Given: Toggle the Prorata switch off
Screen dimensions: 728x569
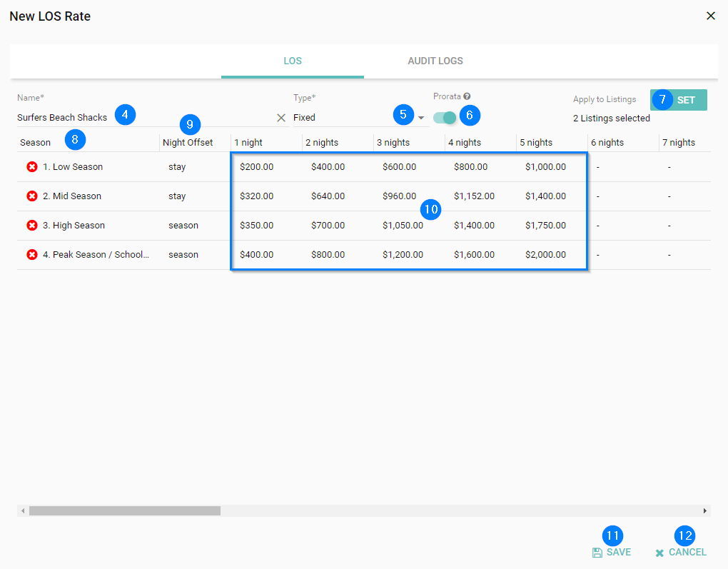Looking at the screenshot, I should (x=445, y=117).
